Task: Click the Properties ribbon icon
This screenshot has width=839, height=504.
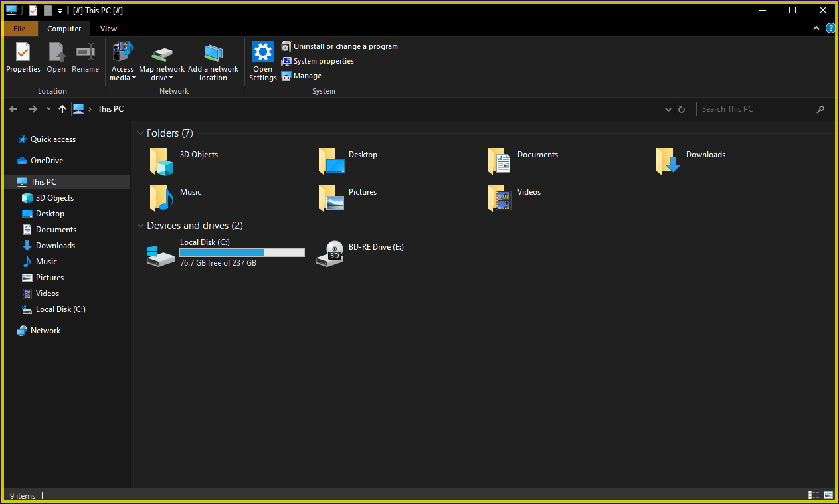Action: pos(23,52)
